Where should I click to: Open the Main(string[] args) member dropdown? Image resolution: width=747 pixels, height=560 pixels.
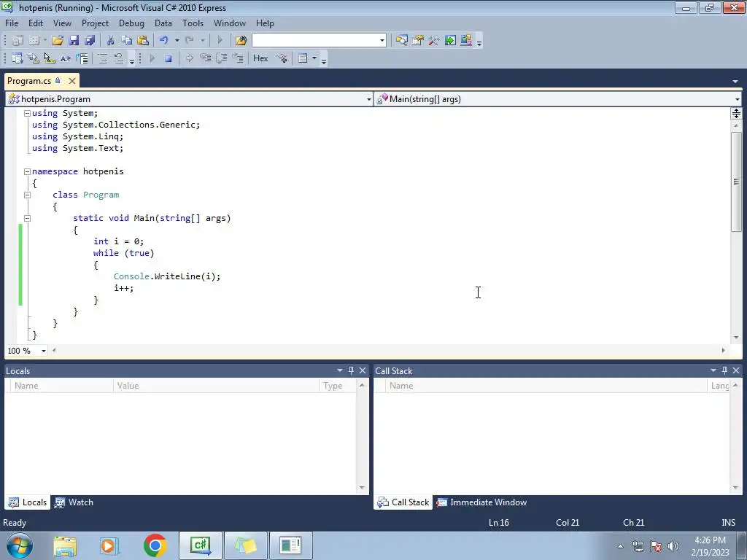[x=738, y=99]
